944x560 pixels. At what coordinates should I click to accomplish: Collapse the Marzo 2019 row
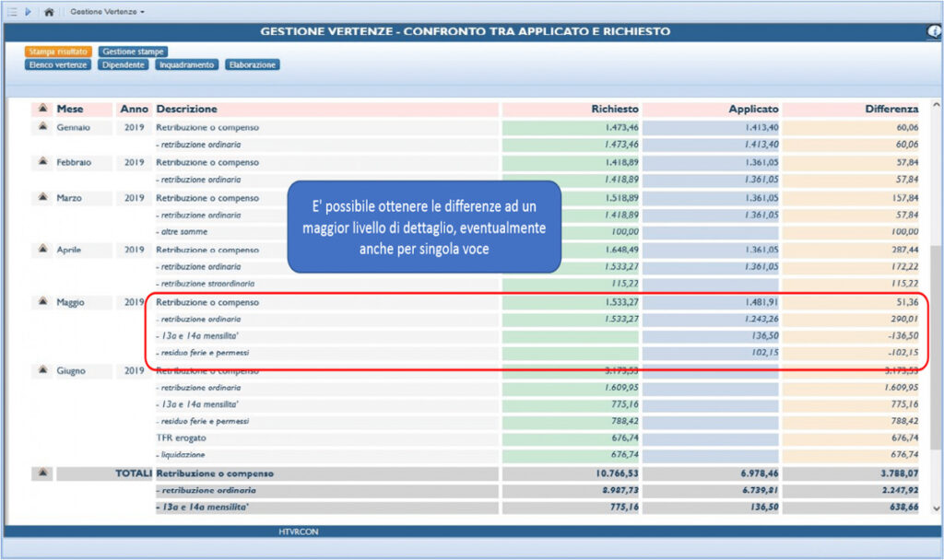(x=42, y=197)
